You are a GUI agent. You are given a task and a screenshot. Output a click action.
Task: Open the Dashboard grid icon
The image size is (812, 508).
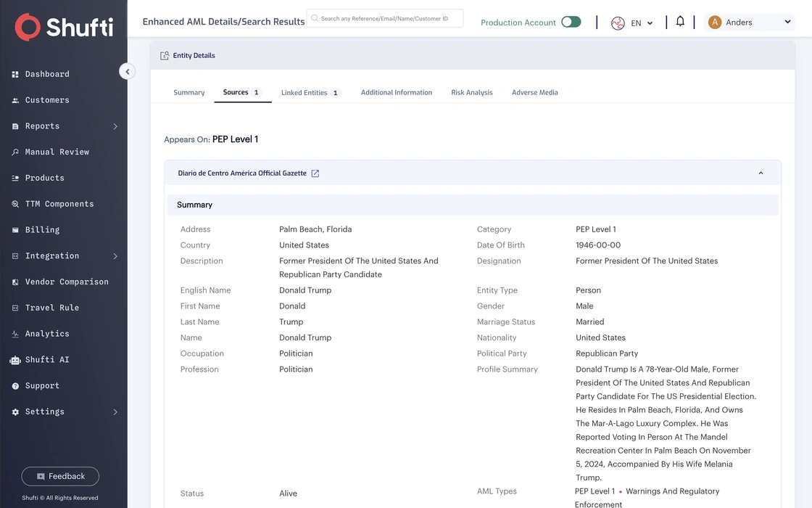click(15, 74)
